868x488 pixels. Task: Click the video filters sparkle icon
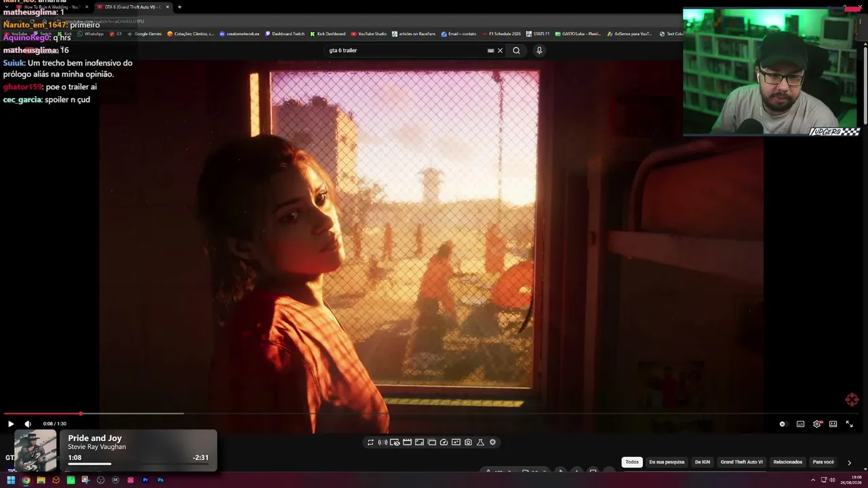click(x=456, y=442)
